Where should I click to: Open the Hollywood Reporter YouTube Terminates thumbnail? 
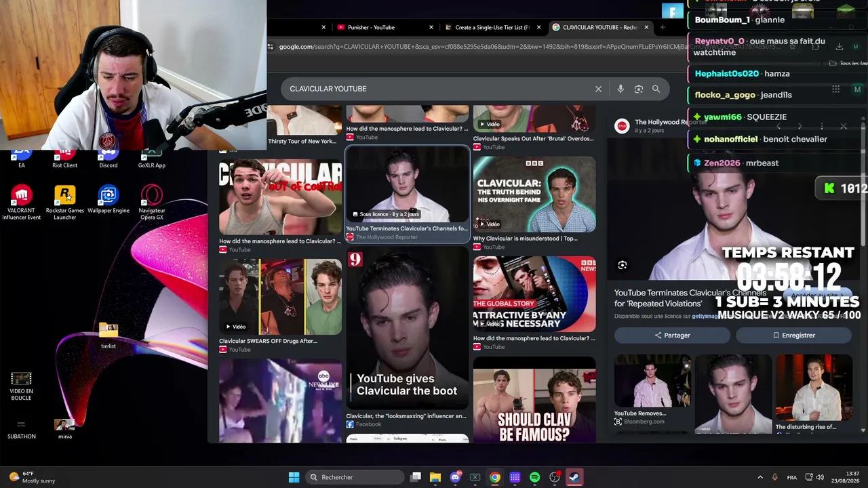tap(407, 184)
